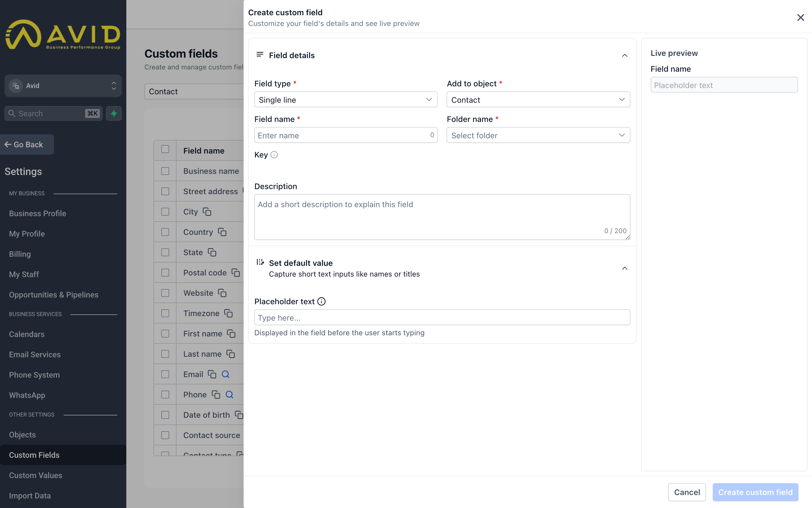
Task: Collapse the Set default value section
Action: (x=625, y=268)
